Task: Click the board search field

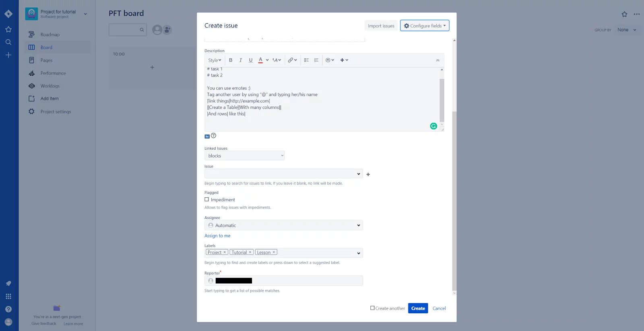Action: tap(128, 30)
